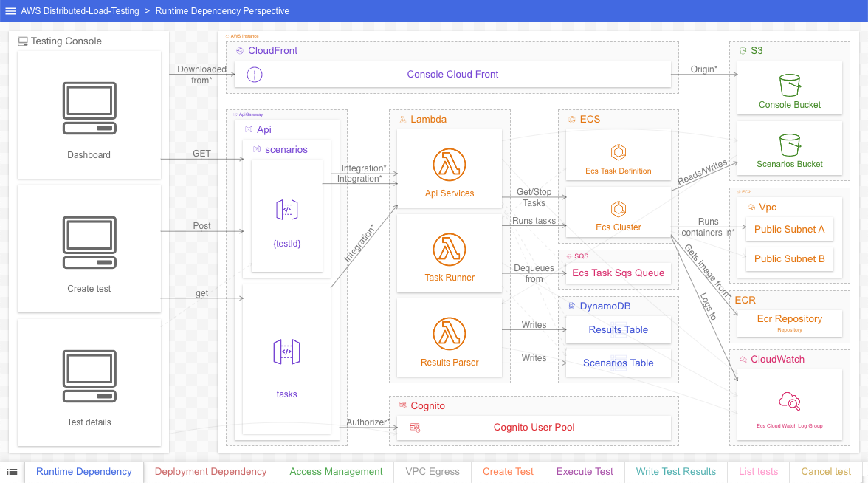Image resolution: width=868 pixels, height=483 pixels.
Task: Click the Get/Stop Tasks edge label
Action: coord(534,198)
